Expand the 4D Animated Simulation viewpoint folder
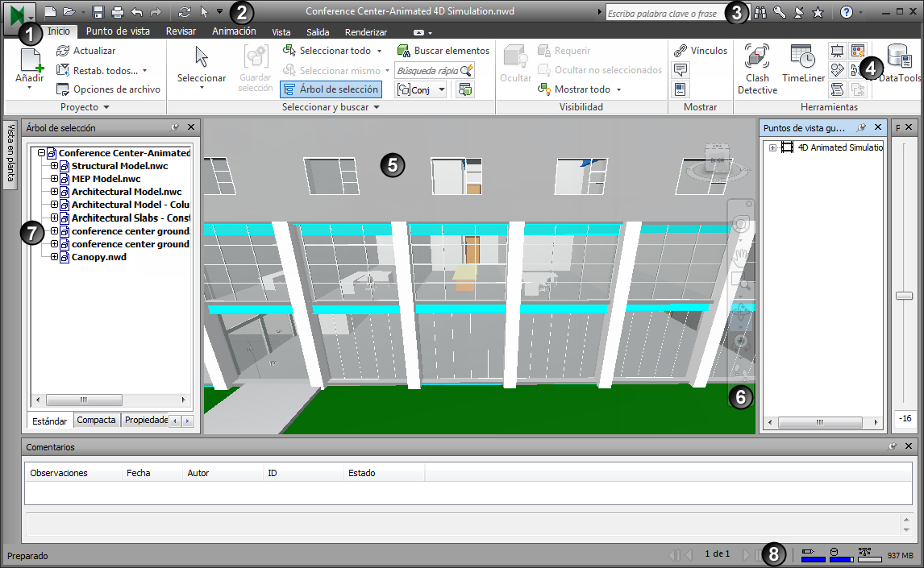Image resolution: width=924 pixels, height=568 pixels. click(772, 147)
